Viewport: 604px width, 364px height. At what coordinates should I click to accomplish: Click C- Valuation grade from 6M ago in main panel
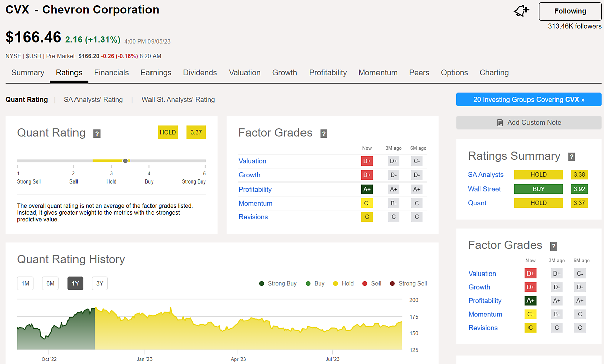click(x=416, y=161)
